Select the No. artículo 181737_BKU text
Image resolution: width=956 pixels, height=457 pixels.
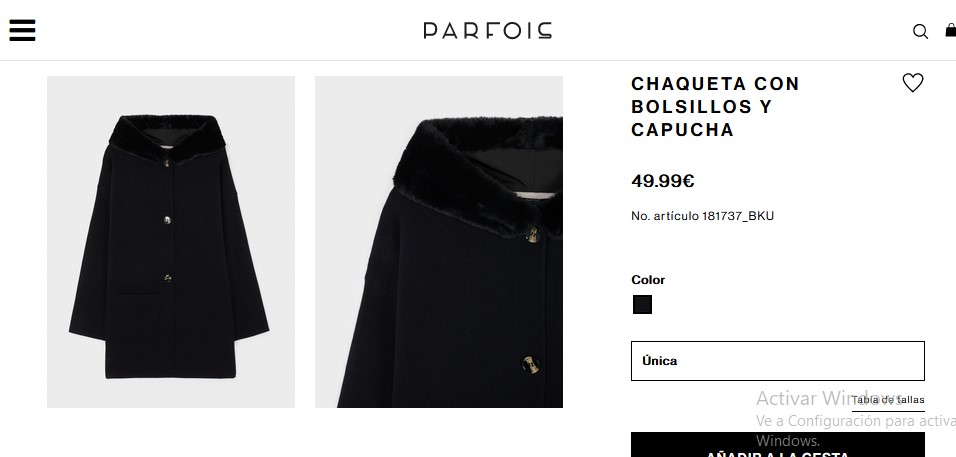[702, 216]
